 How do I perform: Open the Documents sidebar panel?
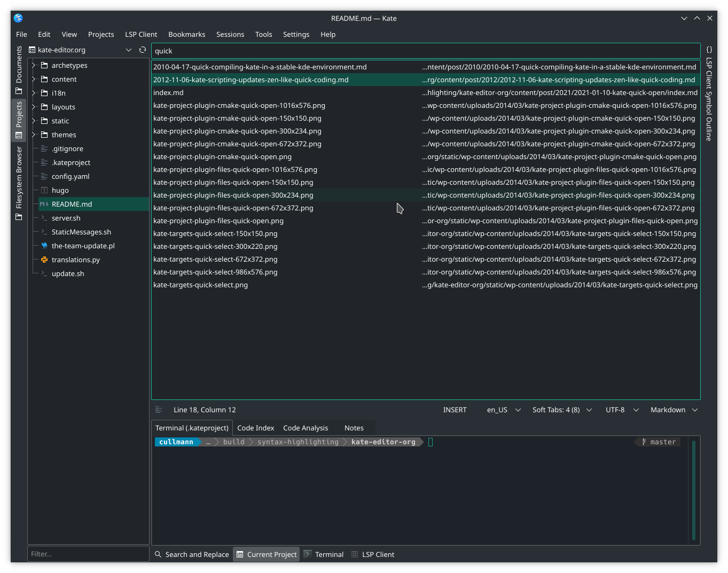coord(19,70)
